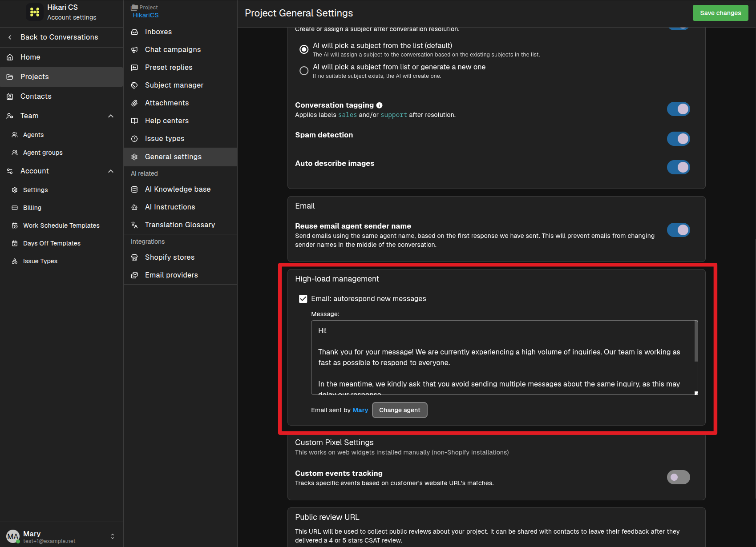This screenshot has width=756, height=547.
Task: Click the Agent groups icon
Action: pos(15,153)
